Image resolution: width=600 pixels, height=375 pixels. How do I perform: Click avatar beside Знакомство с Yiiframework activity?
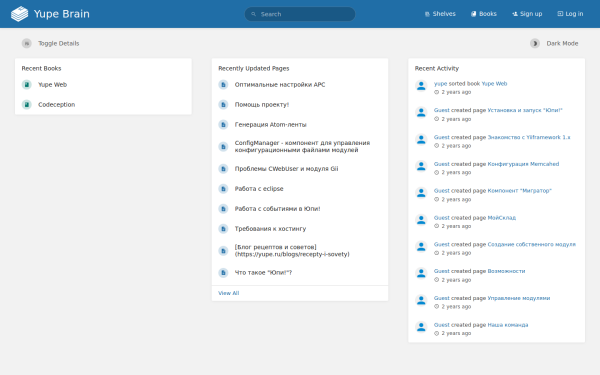(421, 139)
